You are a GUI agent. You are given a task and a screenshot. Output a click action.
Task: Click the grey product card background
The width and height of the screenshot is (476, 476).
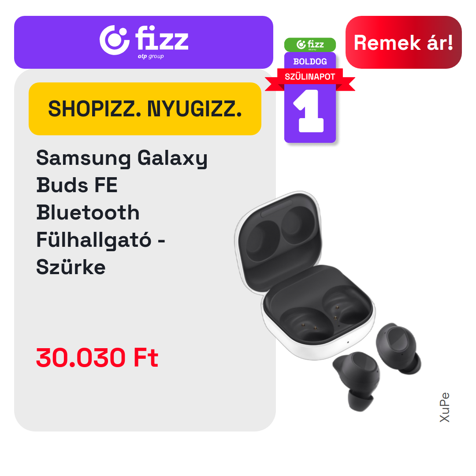pyautogui.click(x=145, y=394)
